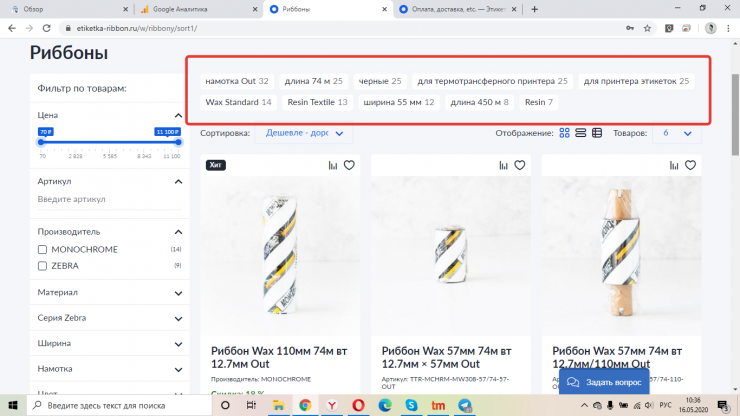Open Telegram from taskbar
This screenshot has width=740, height=416.
click(465, 405)
